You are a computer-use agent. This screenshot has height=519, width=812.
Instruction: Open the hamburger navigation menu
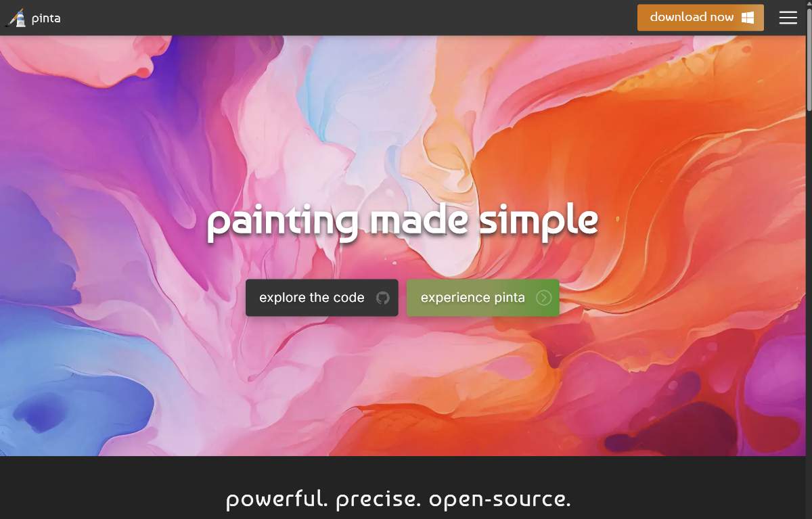tap(788, 18)
